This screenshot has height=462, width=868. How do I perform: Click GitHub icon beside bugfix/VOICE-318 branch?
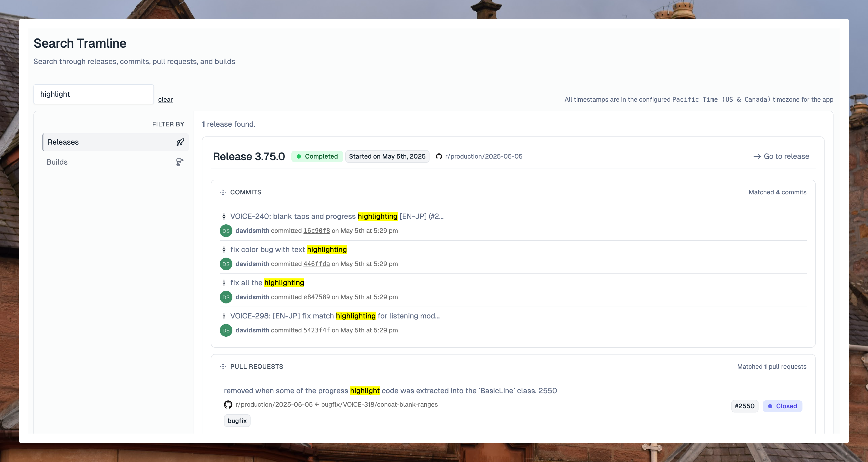tap(228, 405)
